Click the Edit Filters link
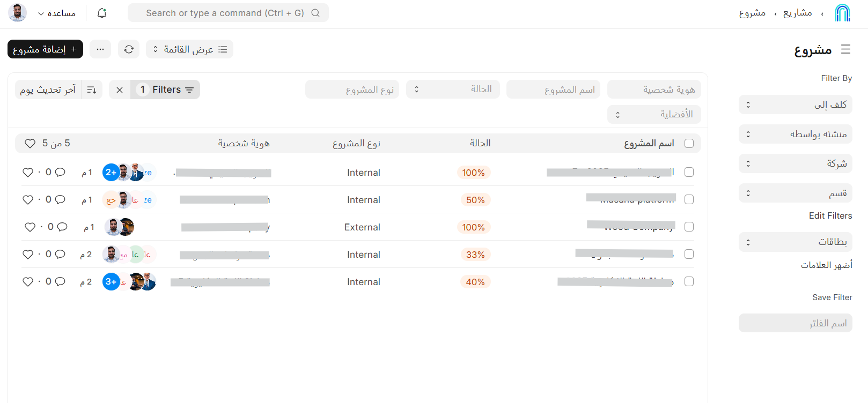The height and width of the screenshot is (403, 868). pos(830,215)
